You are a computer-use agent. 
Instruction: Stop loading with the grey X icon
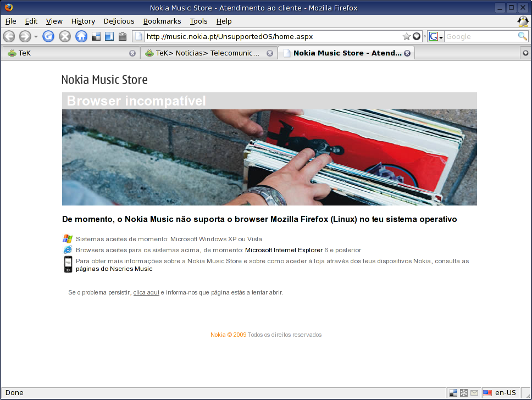(x=64, y=36)
